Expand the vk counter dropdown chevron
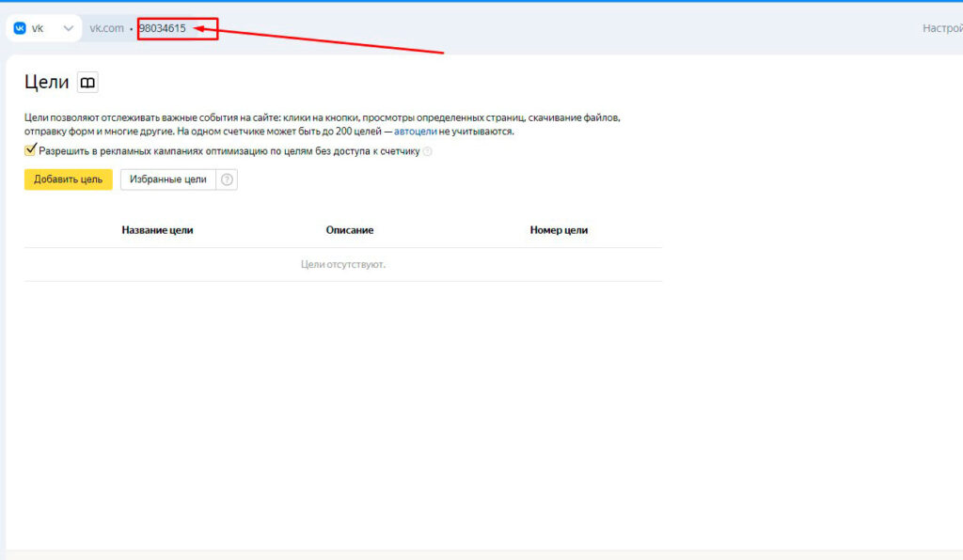Screen dimensions: 963x560 coord(68,28)
